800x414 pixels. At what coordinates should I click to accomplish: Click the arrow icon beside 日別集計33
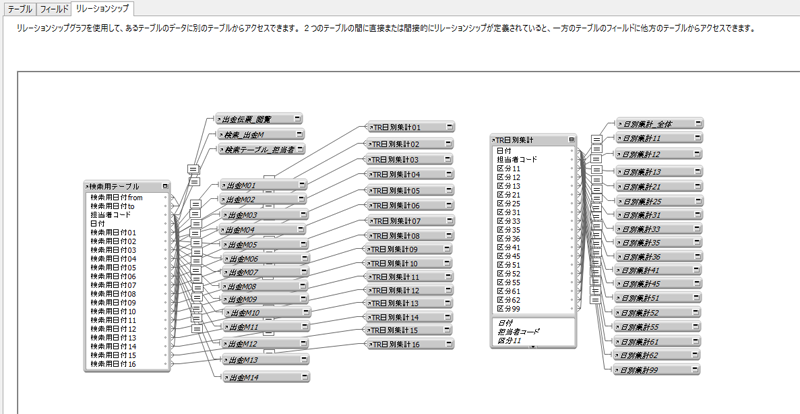coord(620,229)
